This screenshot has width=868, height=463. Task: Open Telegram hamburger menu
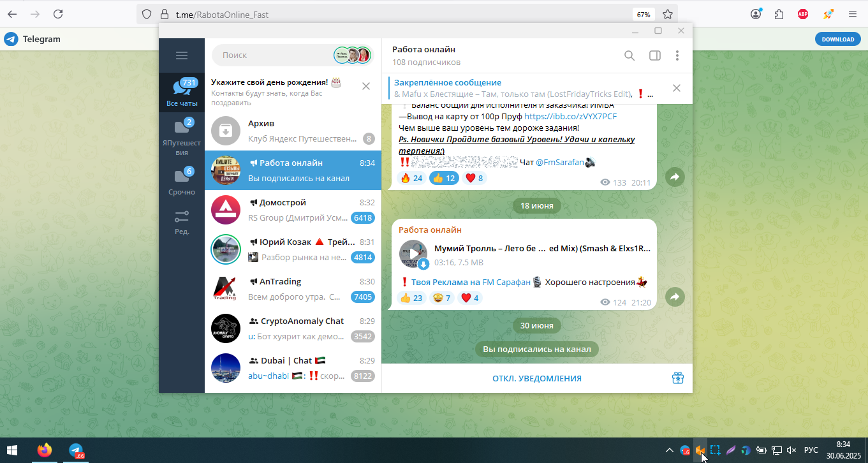(x=182, y=55)
